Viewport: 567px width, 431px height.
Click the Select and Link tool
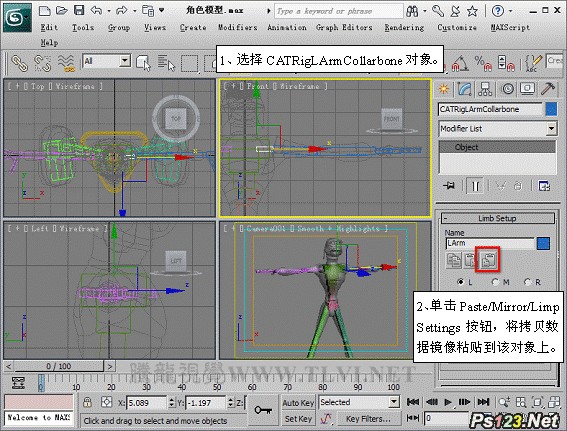coord(19,63)
